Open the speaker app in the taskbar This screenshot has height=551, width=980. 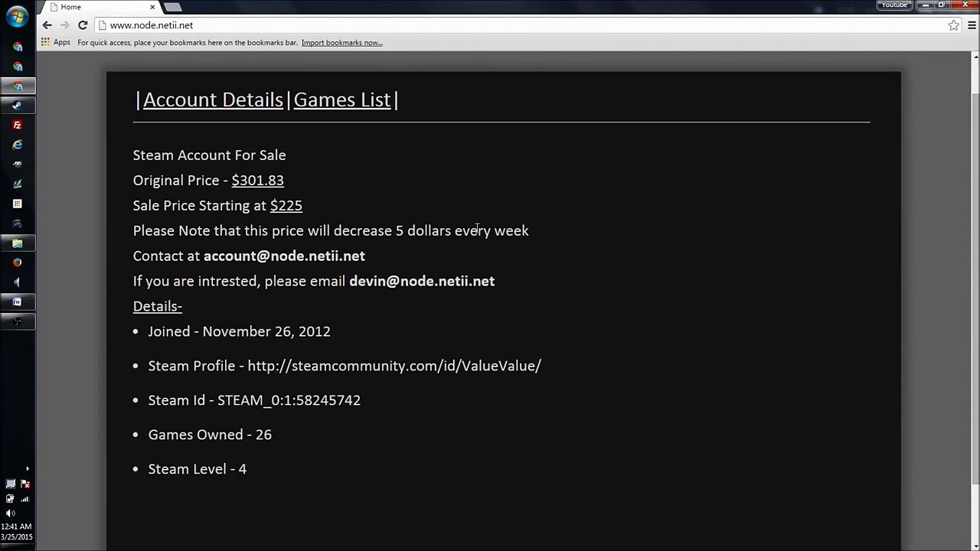17,282
